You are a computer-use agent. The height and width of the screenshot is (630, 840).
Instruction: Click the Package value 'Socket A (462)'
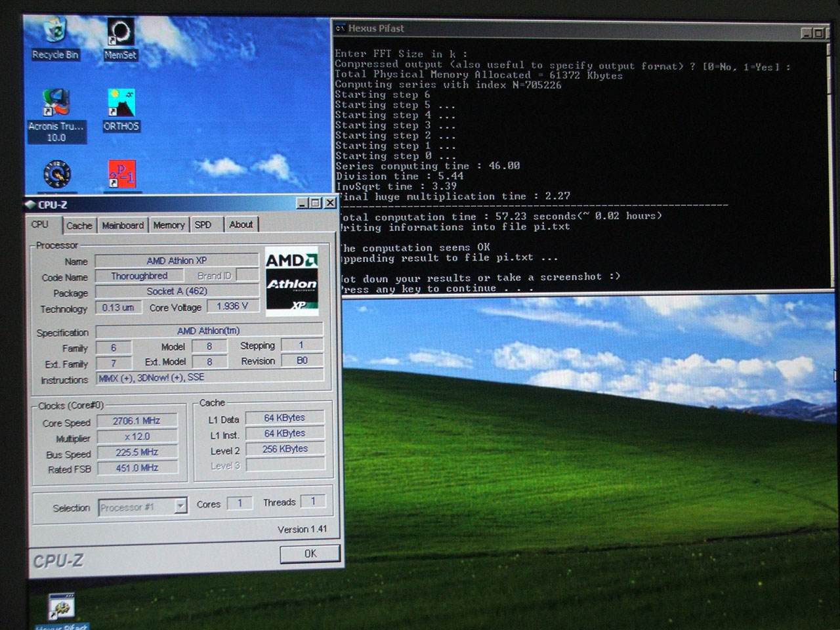[177, 291]
